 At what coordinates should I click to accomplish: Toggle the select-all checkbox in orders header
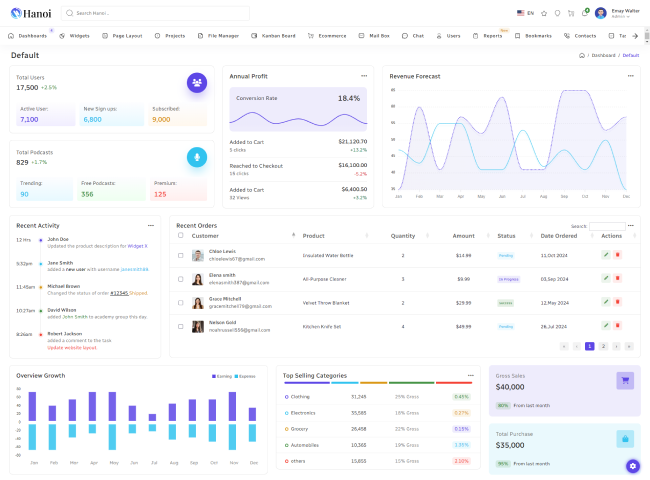[x=181, y=236]
